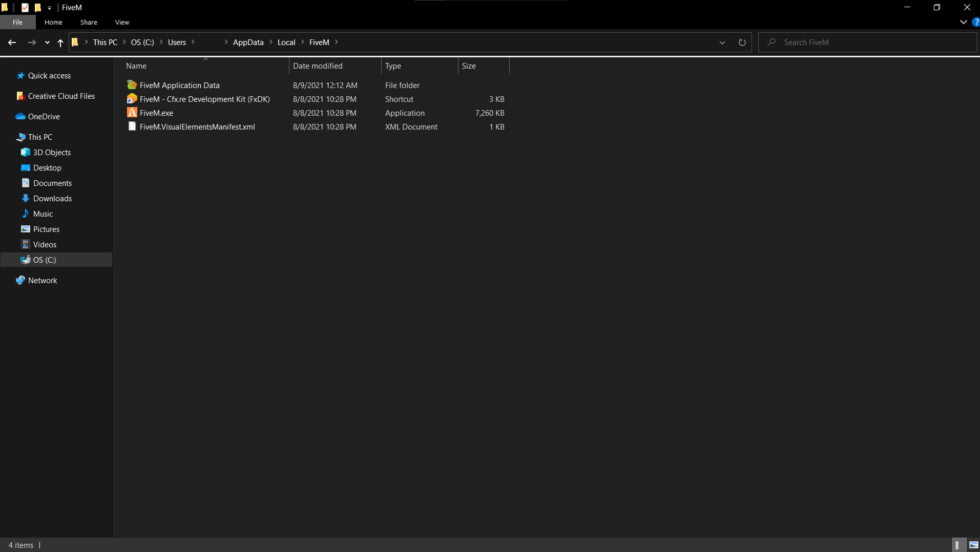Select FiveM - Cfx.re Development Kit (FxDK) name
The height and width of the screenshot is (552, 980).
click(204, 99)
